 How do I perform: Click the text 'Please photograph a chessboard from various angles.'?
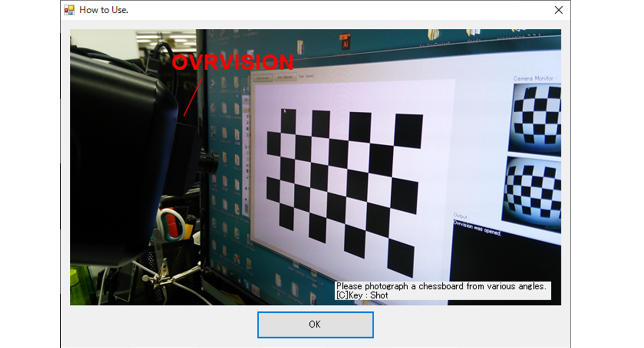tap(441, 286)
